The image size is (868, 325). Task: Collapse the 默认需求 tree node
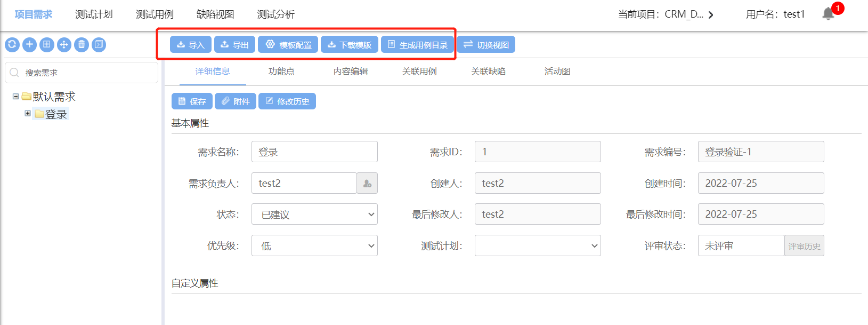(x=16, y=97)
